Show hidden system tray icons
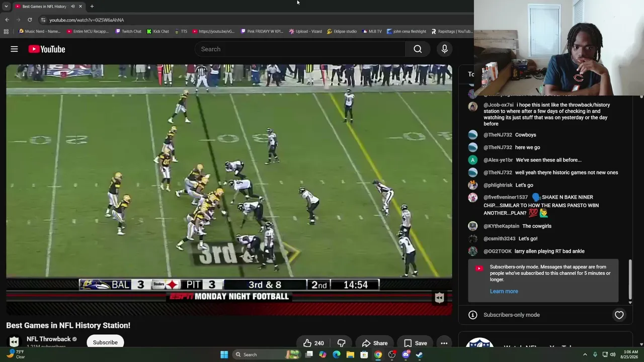This screenshot has width=644, height=362. 585,354
